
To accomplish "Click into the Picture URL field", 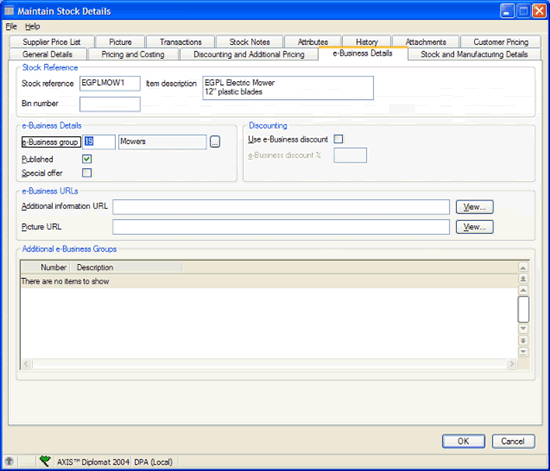I will 281,227.
